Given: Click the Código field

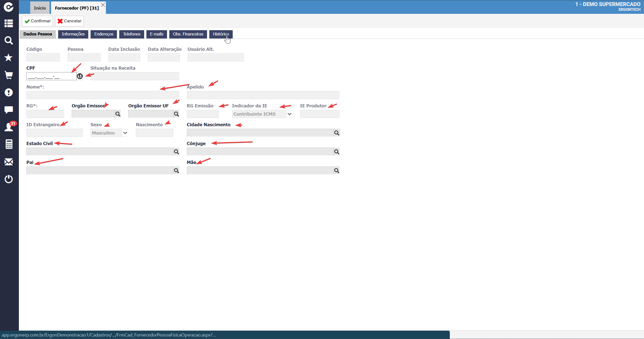Looking at the screenshot, I should (x=43, y=57).
